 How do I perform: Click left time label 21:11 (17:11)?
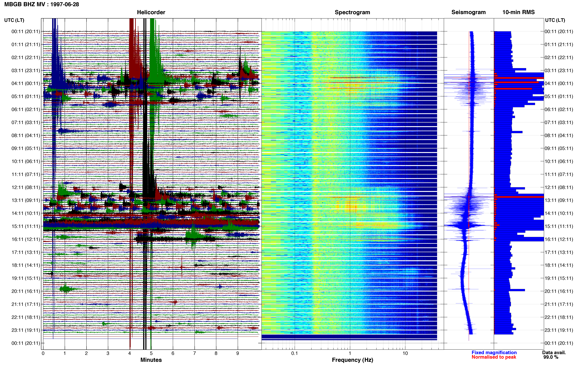[x=26, y=304]
